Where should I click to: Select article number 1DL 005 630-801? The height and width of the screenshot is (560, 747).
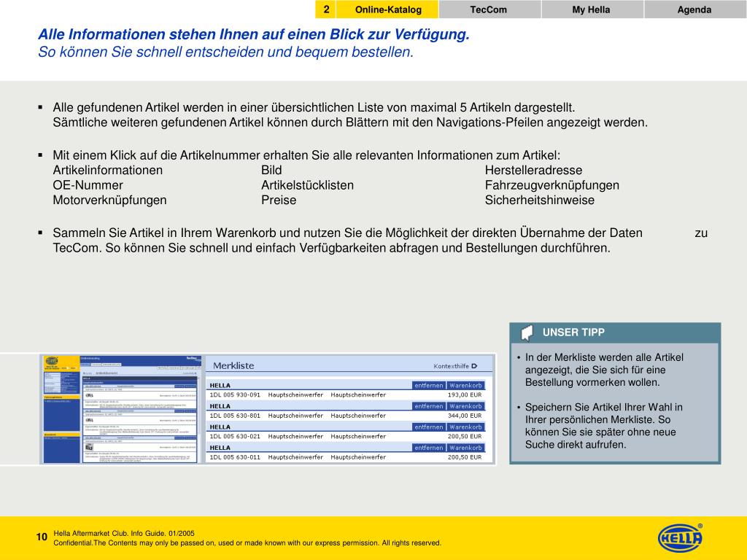pos(235,416)
